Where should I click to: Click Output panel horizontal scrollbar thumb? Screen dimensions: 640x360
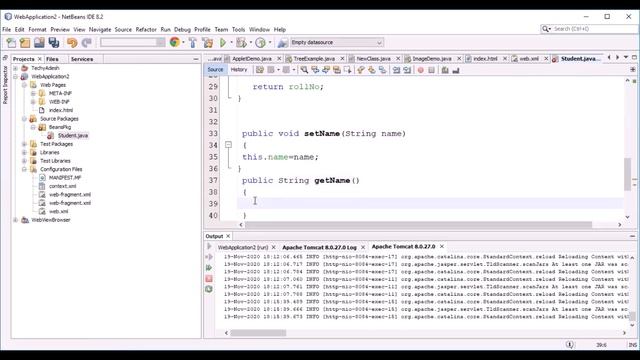coord(258,333)
